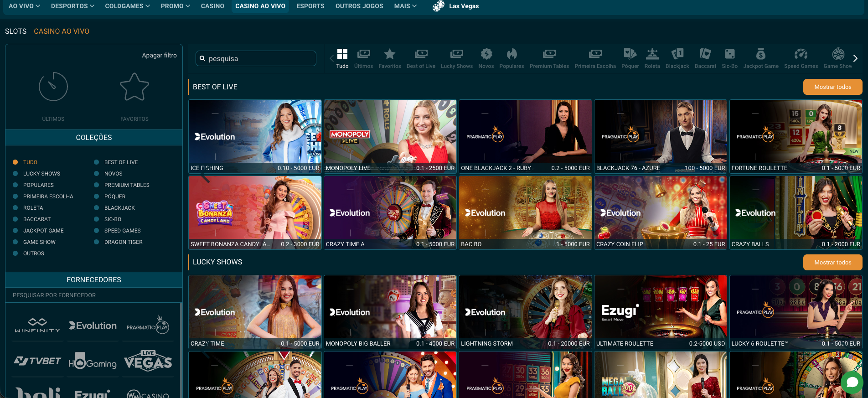Click the Apagar filtro link
The width and height of the screenshot is (868, 398).
pos(159,55)
